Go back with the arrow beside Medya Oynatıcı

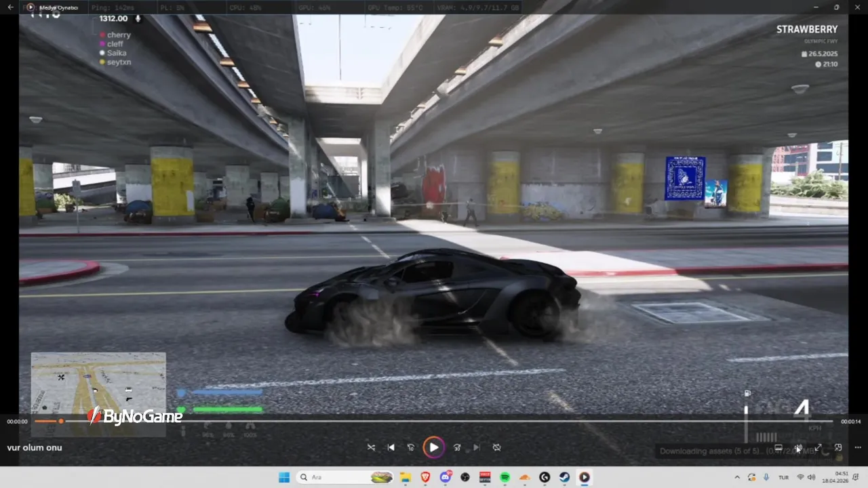pyautogui.click(x=10, y=7)
